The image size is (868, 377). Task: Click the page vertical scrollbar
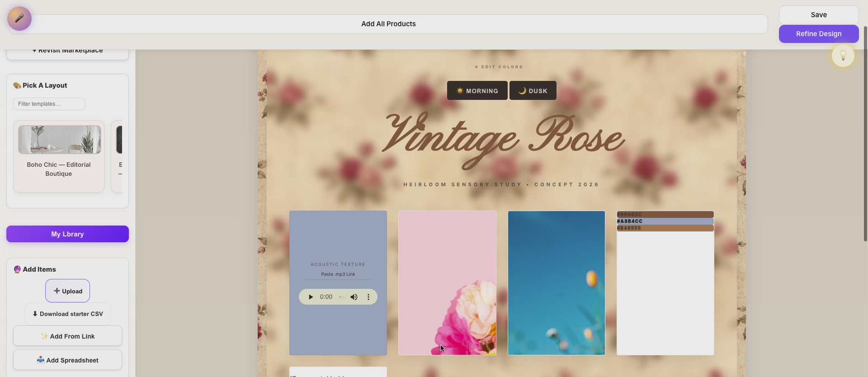865,134
